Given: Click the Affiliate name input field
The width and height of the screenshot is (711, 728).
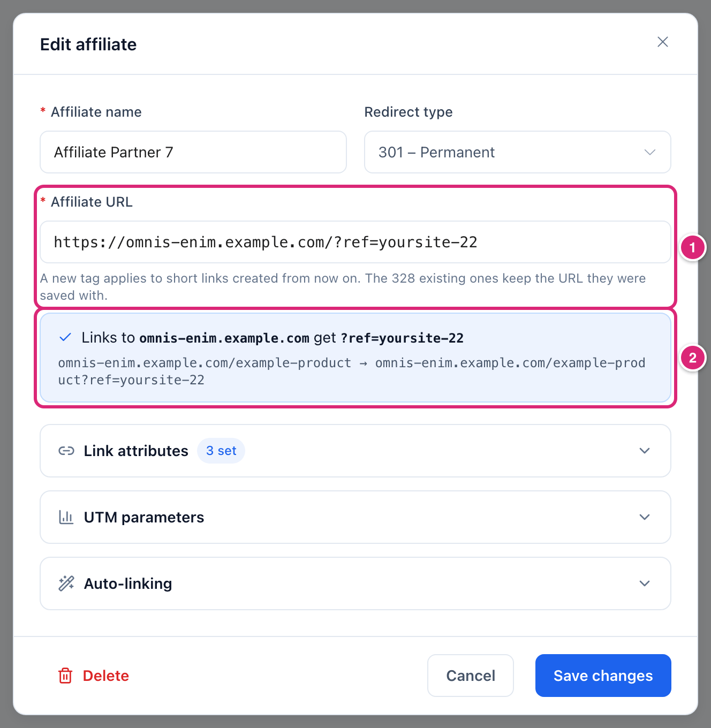Looking at the screenshot, I should 193,152.
